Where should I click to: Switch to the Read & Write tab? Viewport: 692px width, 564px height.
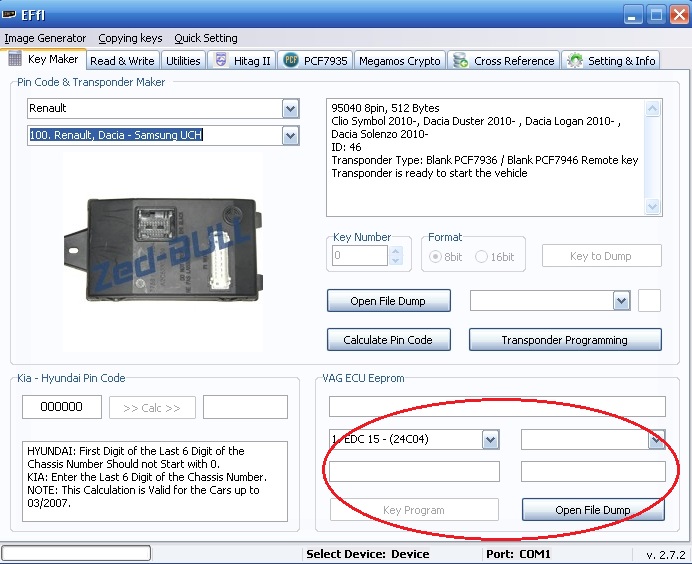(122, 61)
